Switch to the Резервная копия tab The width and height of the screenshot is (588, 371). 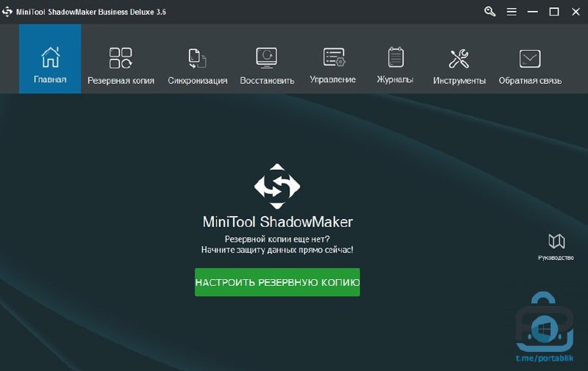pos(121,65)
